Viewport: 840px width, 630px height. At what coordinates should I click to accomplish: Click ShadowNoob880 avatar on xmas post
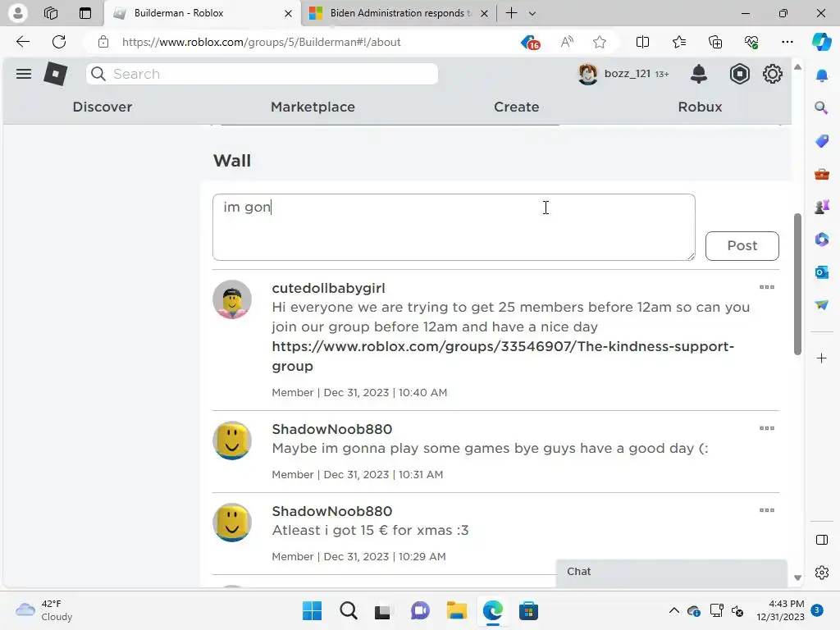(x=232, y=523)
